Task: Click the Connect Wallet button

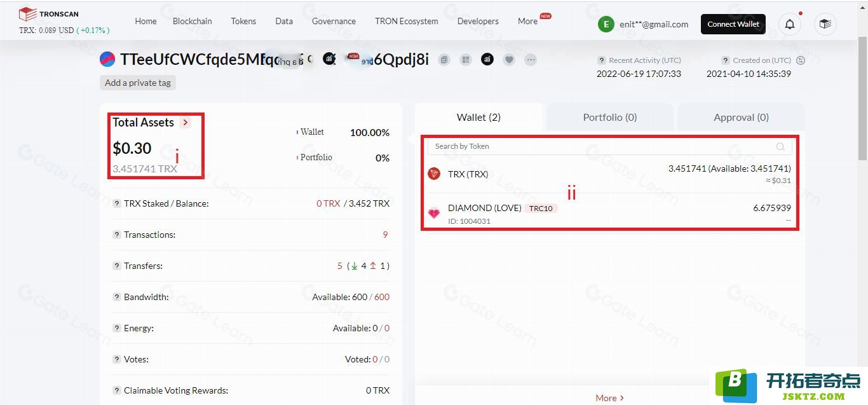Action: click(733, 24)
